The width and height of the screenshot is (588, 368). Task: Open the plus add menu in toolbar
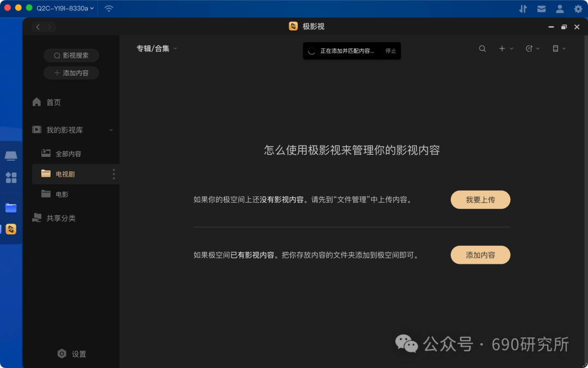[505, 49]
